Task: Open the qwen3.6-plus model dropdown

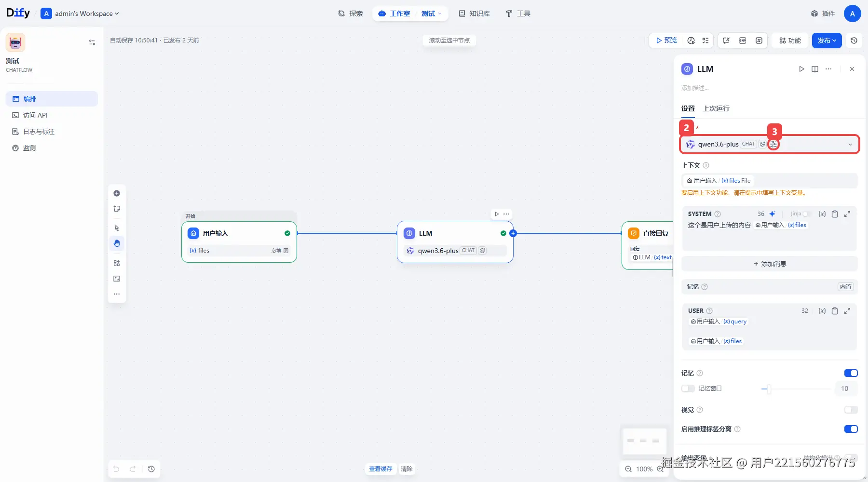Action: pyautogui.click(x=769, y=144)
